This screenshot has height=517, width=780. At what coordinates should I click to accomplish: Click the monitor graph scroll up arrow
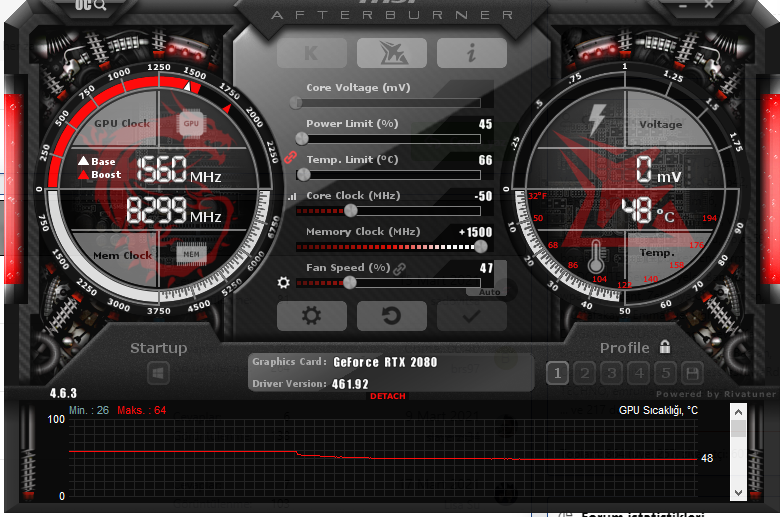(738, 412)
